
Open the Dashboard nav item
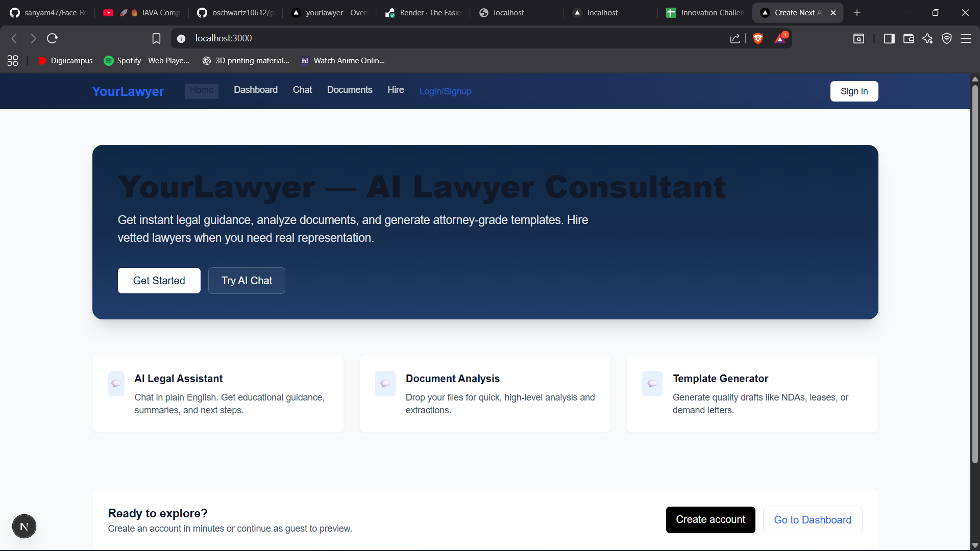point(256,90)
